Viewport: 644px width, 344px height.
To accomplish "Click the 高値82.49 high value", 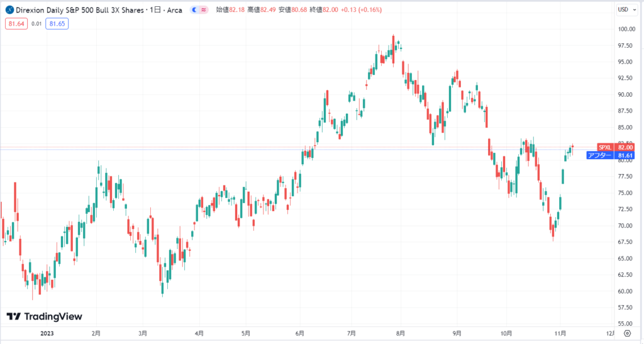I will tap(262, 10).
